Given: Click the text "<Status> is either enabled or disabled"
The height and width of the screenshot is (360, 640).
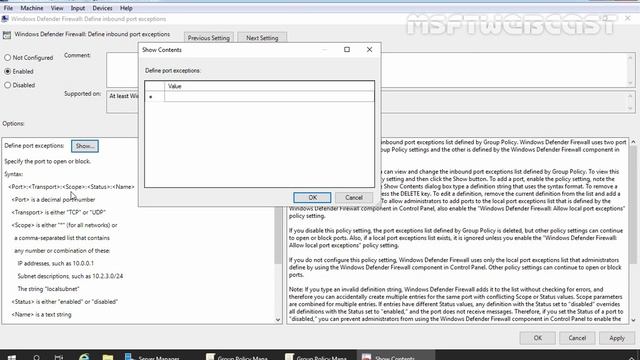Looking at the screenshot, I should coord(64,302).
